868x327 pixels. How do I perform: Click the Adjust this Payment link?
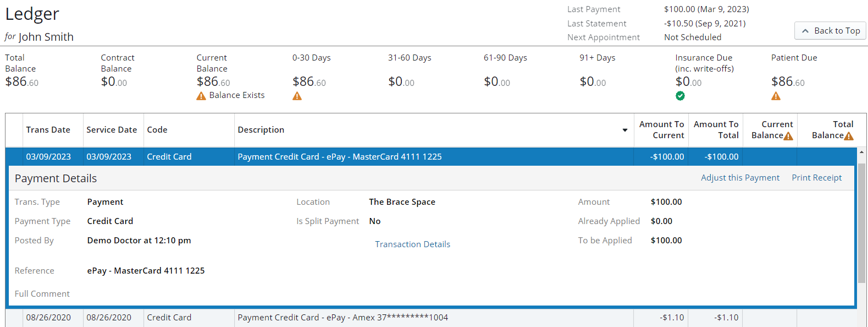click(740, 178)
